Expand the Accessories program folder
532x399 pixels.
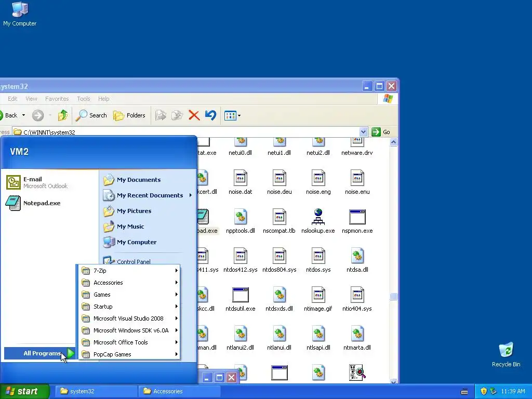click(x=129, y=282)
